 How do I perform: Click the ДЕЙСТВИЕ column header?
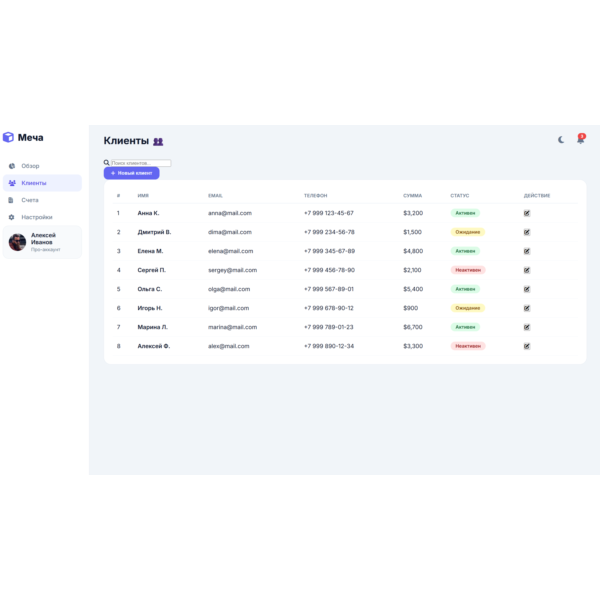pos(537,196)
